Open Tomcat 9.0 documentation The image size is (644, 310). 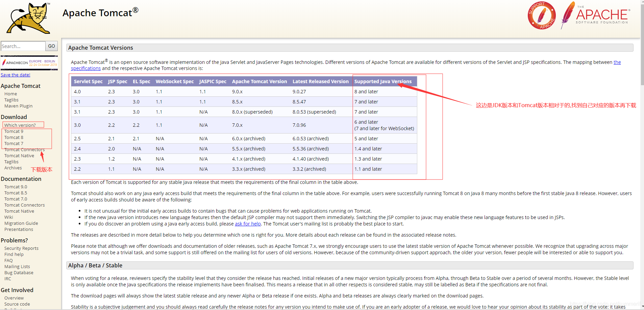pyautogui.click(x=16, y=187)
